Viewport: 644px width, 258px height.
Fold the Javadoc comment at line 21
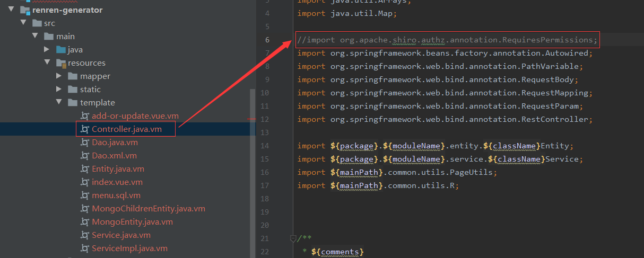coord(293,238)
